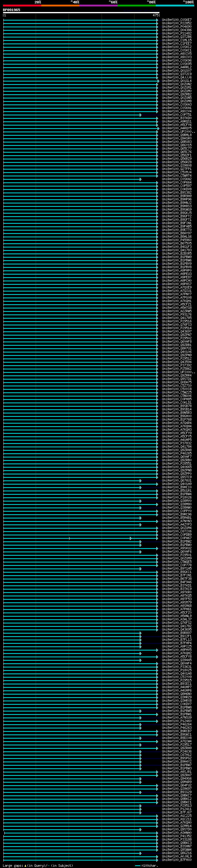The image size is (197, 868).
Task: Click the white query sequence bar
Action: 81,13
